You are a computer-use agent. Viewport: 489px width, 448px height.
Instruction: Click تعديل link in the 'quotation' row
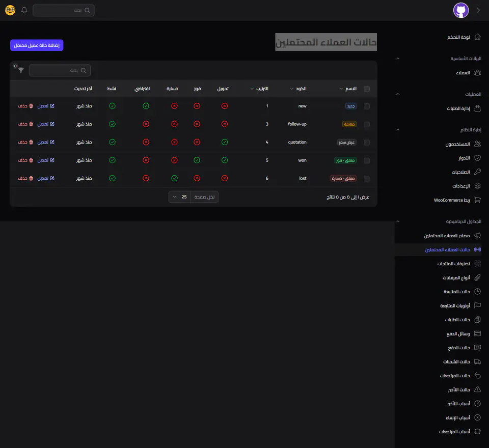tap(46, 142)
